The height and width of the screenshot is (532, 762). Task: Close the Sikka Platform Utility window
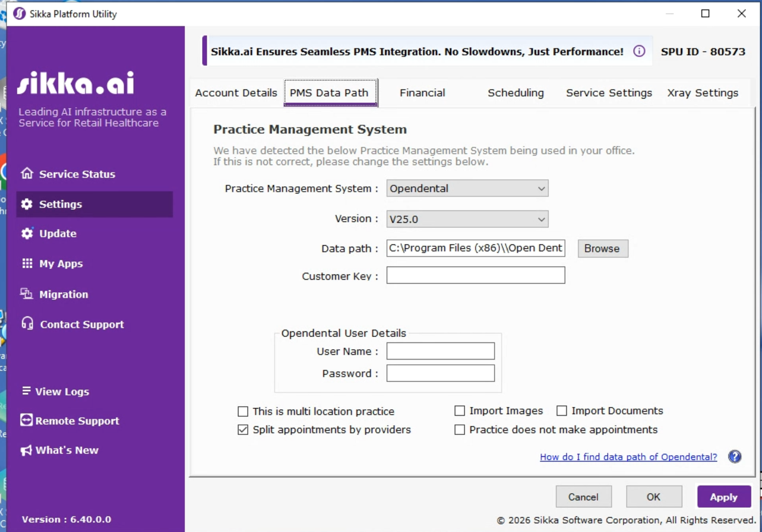tap(742, 14)
